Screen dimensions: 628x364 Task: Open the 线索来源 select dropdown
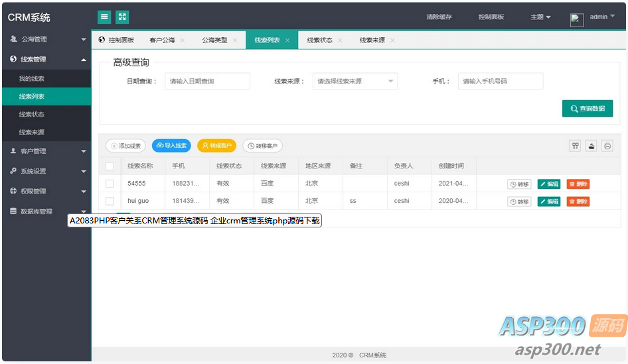coord(354,82)
